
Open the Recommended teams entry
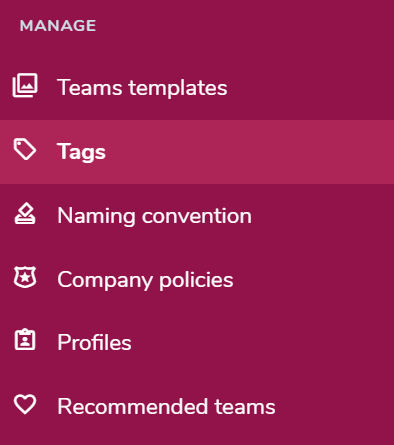(197, 406)
